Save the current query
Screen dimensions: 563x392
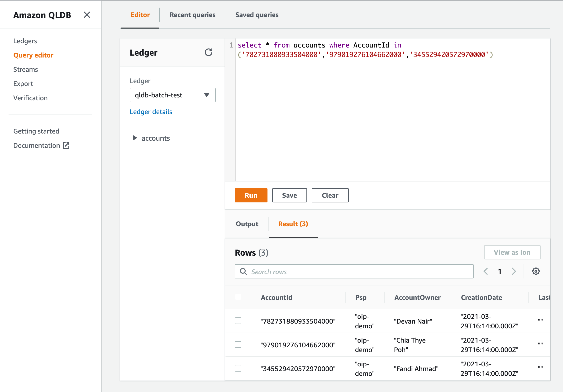289,195
